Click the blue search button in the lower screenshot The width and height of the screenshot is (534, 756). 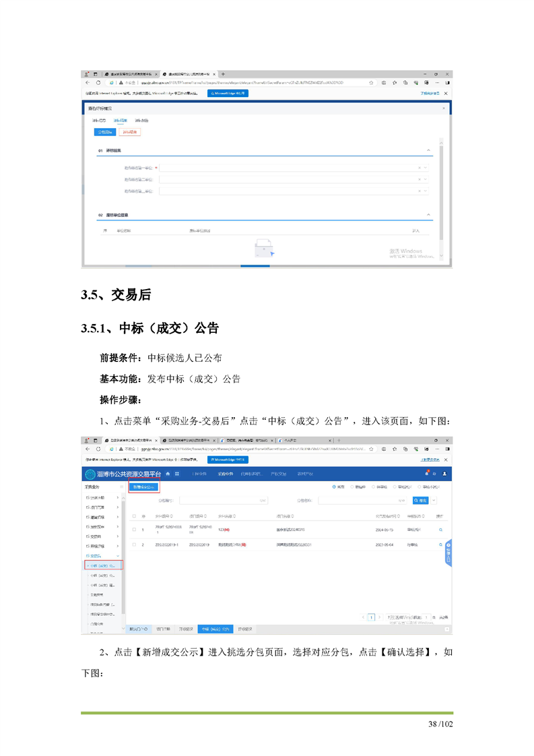421,501
